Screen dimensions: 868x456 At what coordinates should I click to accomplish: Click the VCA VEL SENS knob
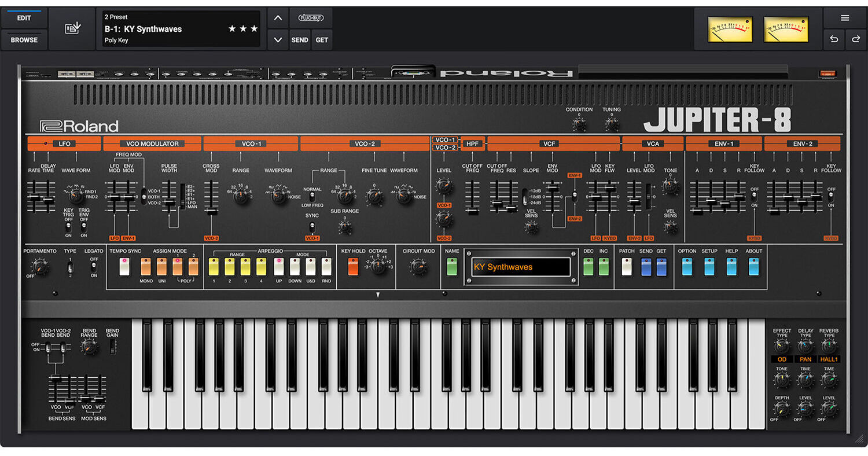click(x=670, y=227)
